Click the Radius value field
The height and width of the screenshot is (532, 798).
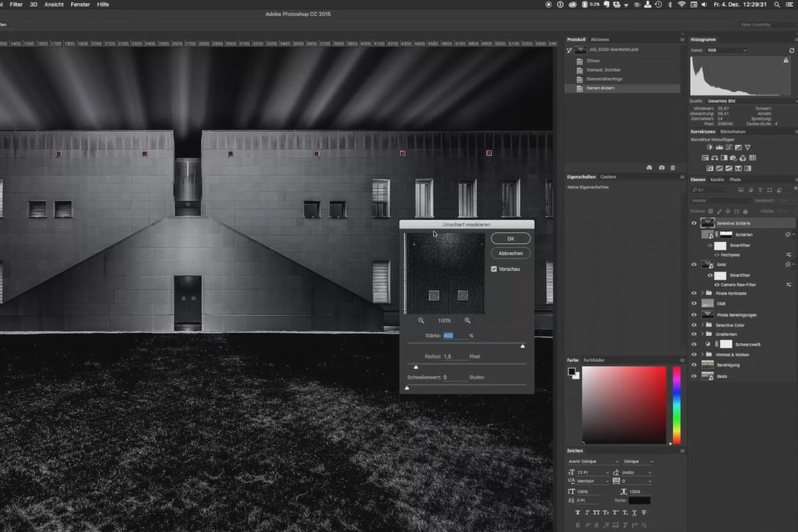(x=454, y=356)
